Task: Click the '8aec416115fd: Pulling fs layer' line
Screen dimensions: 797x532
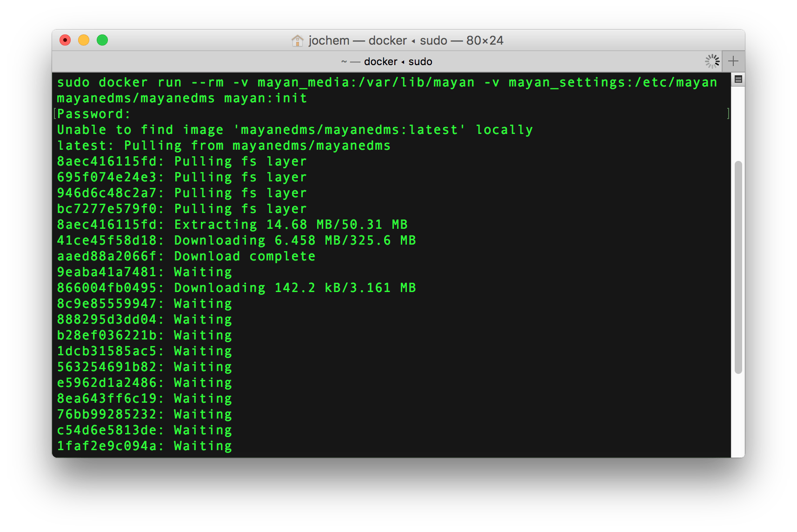Action: coord(182,161)
